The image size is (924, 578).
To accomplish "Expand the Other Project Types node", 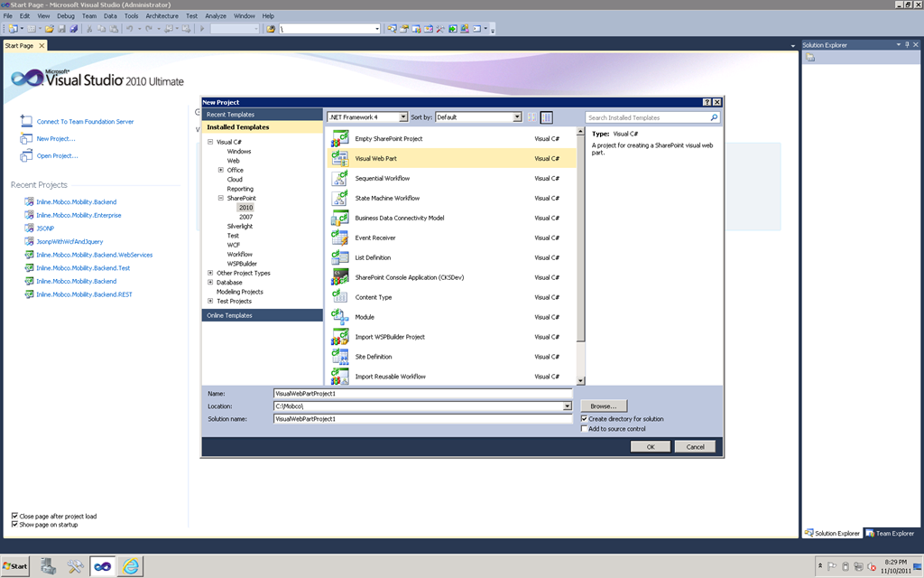I will 209,273.
